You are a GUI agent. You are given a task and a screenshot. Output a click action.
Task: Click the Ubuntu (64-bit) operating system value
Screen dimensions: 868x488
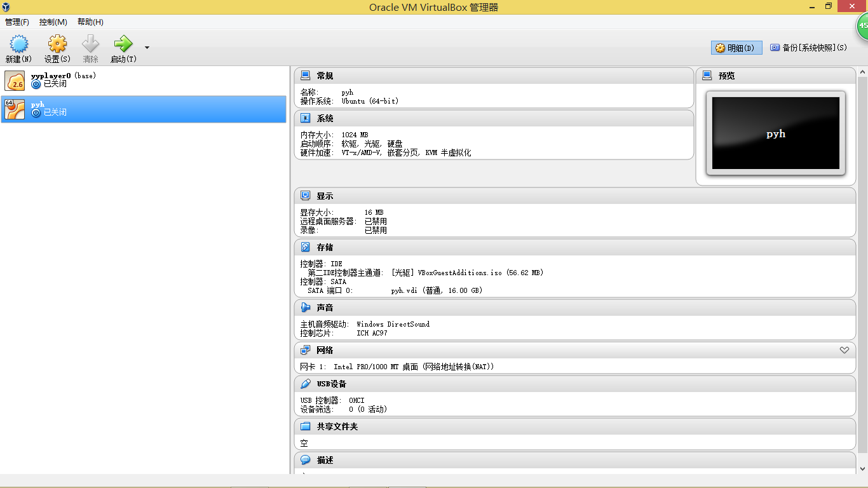[370, 101]
